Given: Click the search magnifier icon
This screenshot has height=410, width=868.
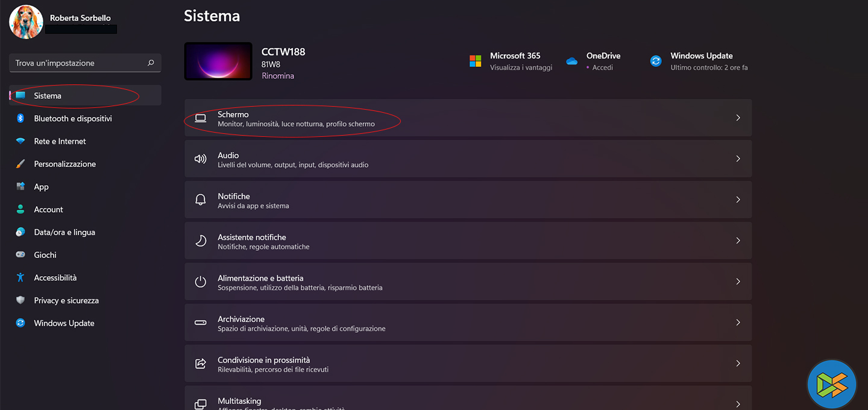Looking at the screenshot, I should click(151, 63).
